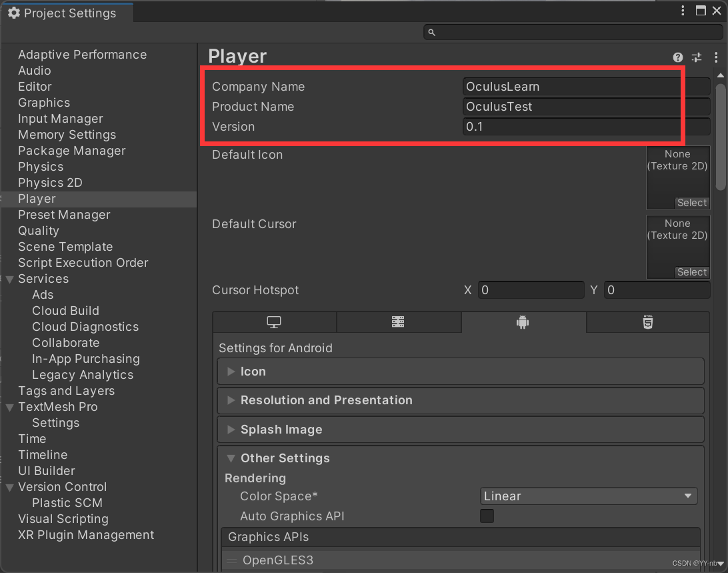Open the Project Settings window options menu

click(x=683, y=11)
